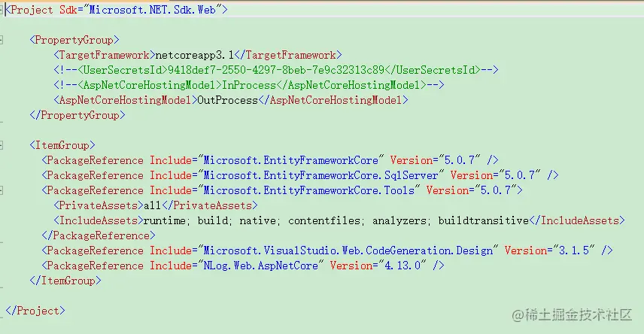644x334 pixels.
Task: Click the version "4.13.0" value
Action: tap(402, 266)
